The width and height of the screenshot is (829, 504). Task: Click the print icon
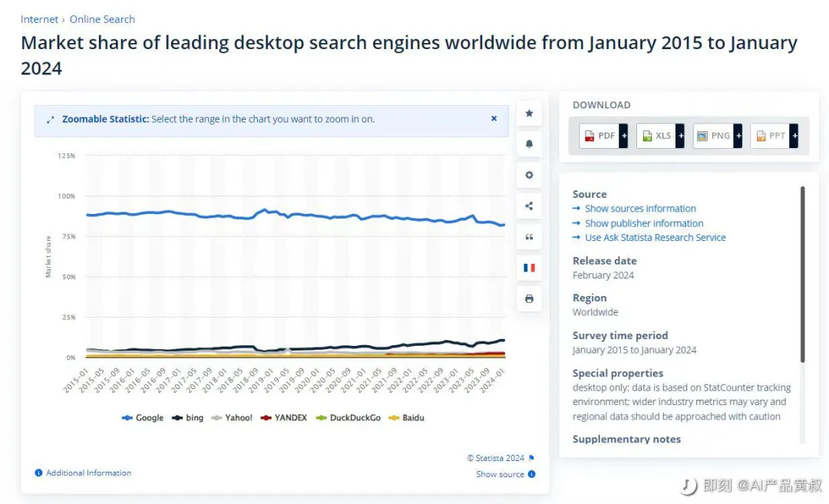coord(529,298)
